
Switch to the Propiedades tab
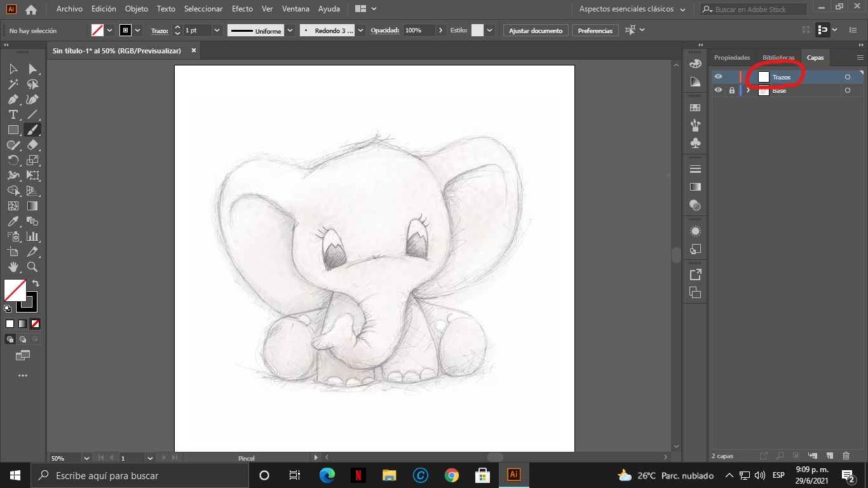[x=732, y=57]
